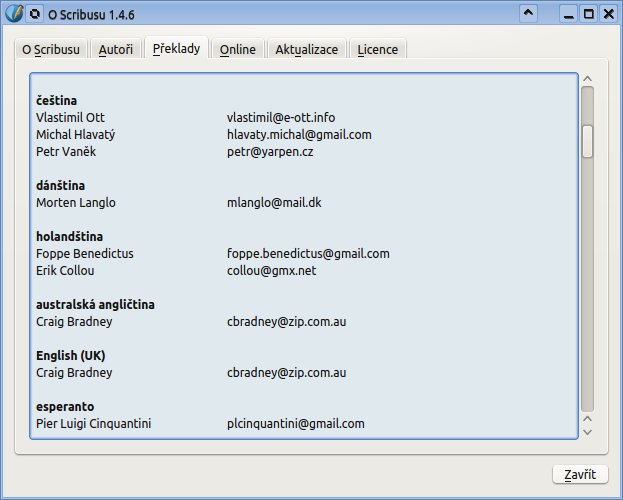The image size is (623, 500).
Task: Open the Licence tab
Action: [377, 49]
